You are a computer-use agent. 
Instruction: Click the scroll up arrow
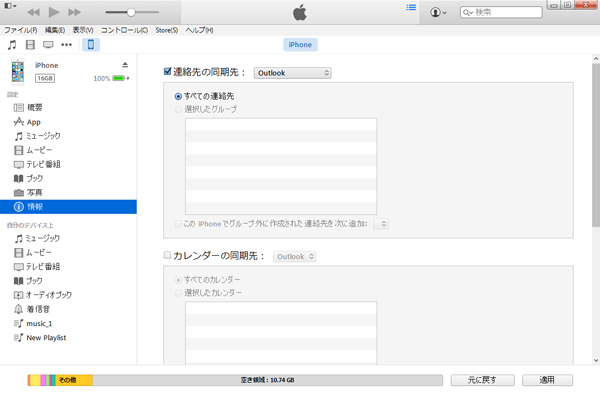(596, 59)
